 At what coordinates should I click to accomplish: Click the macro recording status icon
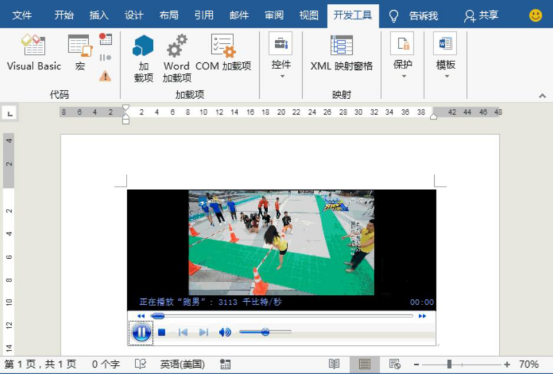[225, 364]
